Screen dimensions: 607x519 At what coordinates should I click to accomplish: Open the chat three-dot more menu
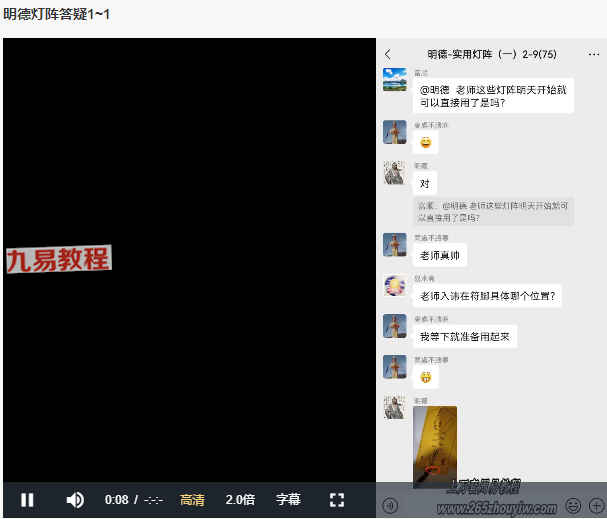pyautogui.click(x=594, y=54)
